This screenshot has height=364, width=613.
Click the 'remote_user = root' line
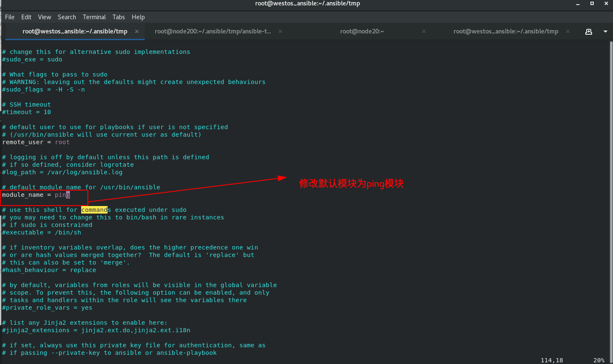tap(36, 142)
